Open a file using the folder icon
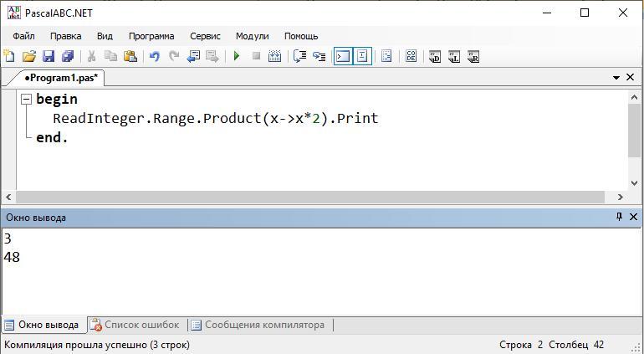644x354 pixels. click(x=28, y=56)
